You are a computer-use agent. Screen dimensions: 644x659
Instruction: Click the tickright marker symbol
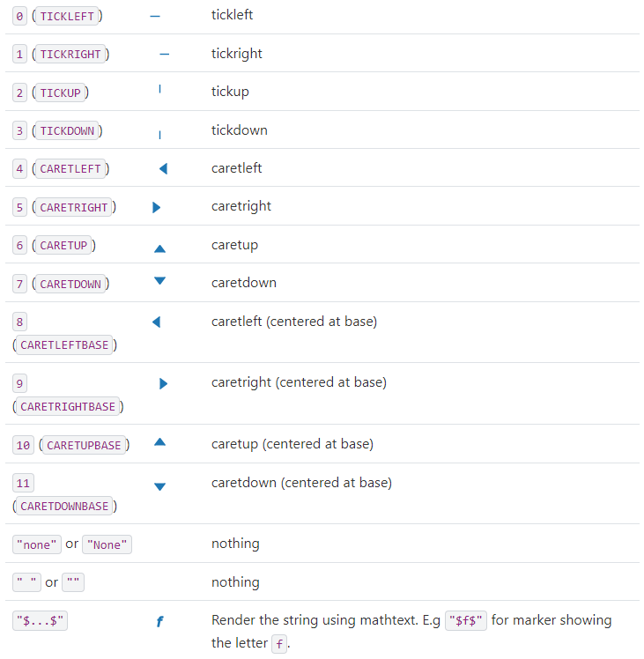tap(164, 54)
